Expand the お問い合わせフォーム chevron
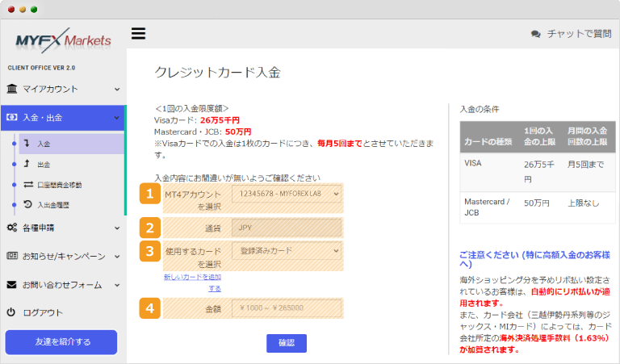 pyautogui.click(x=117, y=285)
